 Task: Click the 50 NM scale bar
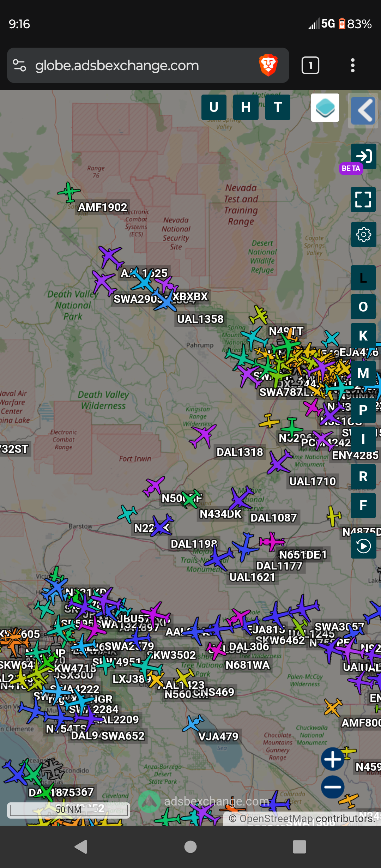click(69, 809)
